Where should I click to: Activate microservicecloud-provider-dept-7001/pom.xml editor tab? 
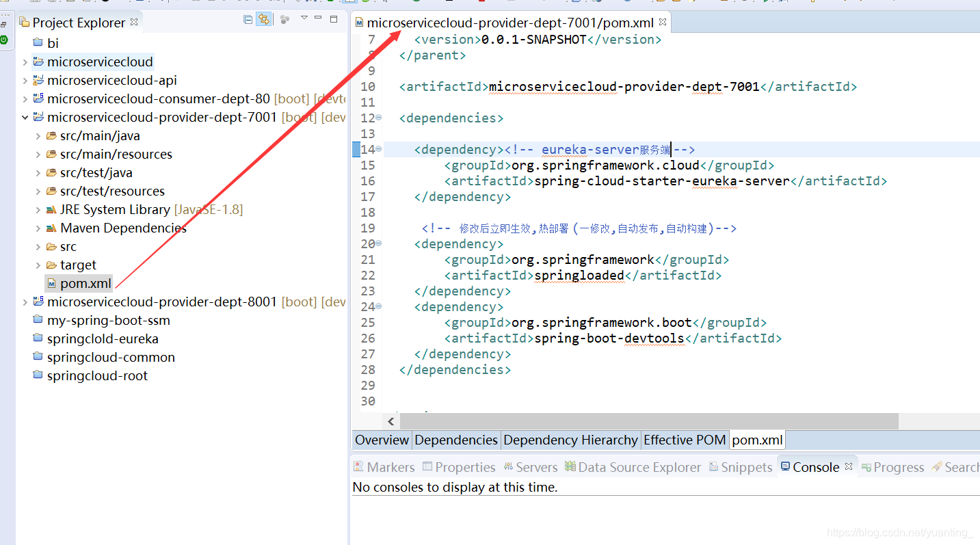click(x=509, y=23)
